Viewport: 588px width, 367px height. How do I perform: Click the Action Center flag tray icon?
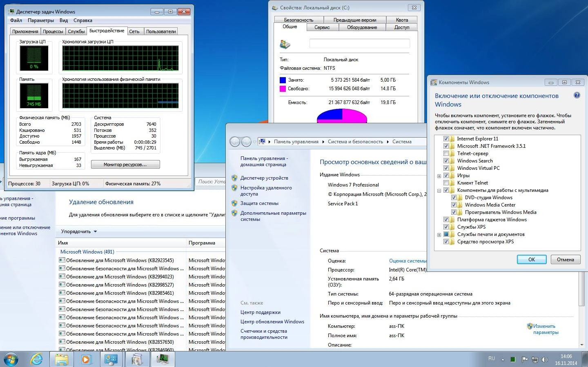point(524,360)
